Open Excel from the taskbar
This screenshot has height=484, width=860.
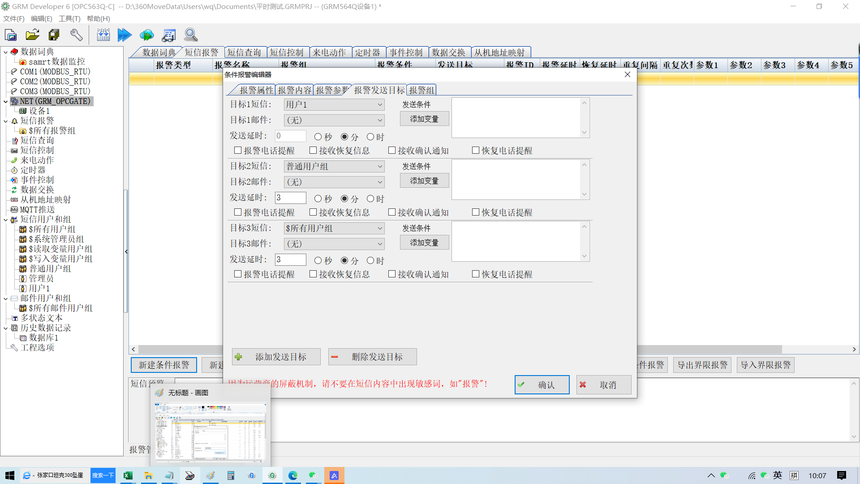[128, 475]
